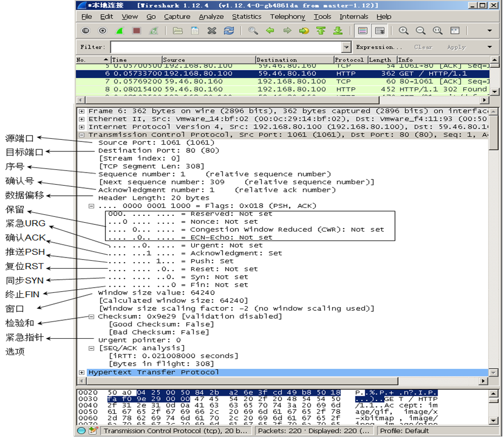Find a packet with magnifier icon

[253, 31]
